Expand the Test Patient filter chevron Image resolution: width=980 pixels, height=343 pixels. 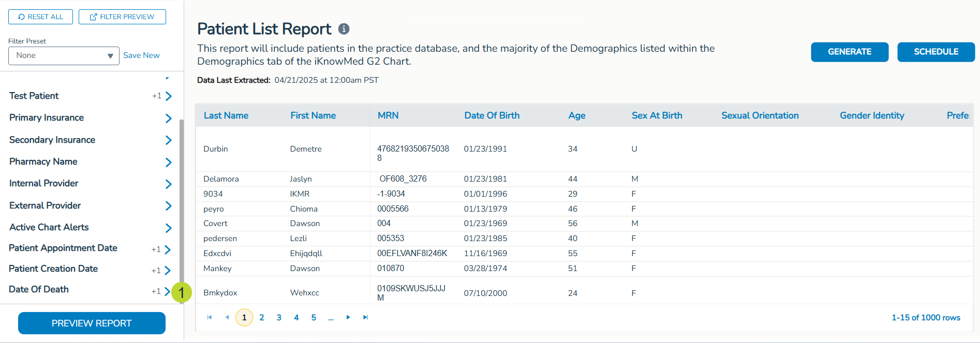point(168,96)
